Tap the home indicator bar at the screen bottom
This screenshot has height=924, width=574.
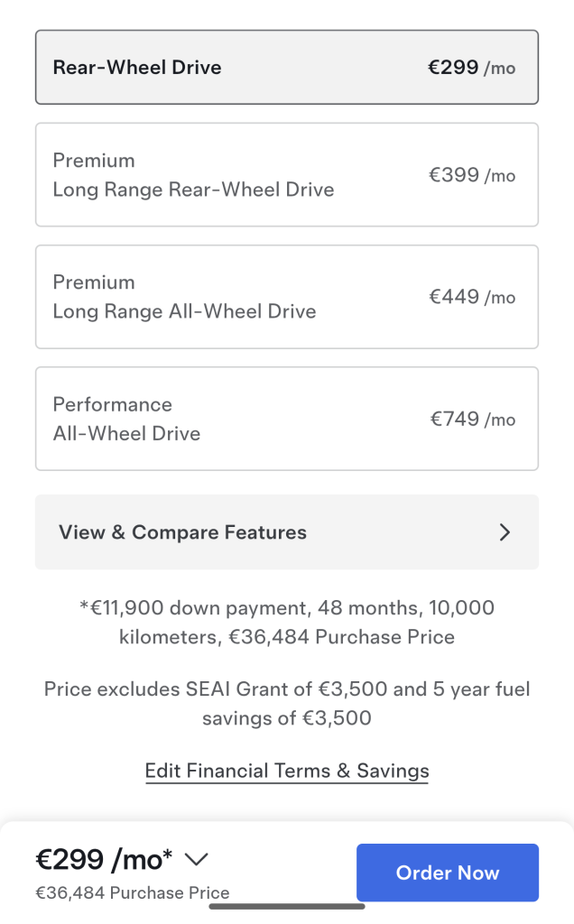(x=287, y=906)
